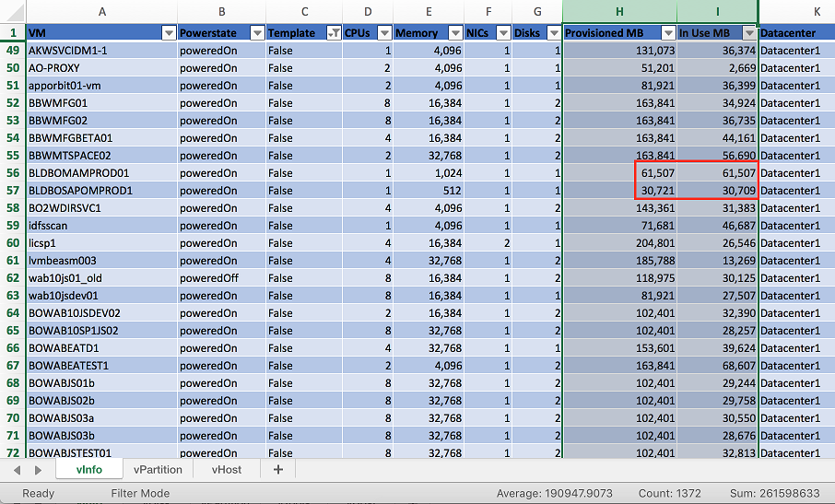Select the Provisioned MB value 118,975
The width and height of the screenshot is (835, 504).
pos(620,278)
